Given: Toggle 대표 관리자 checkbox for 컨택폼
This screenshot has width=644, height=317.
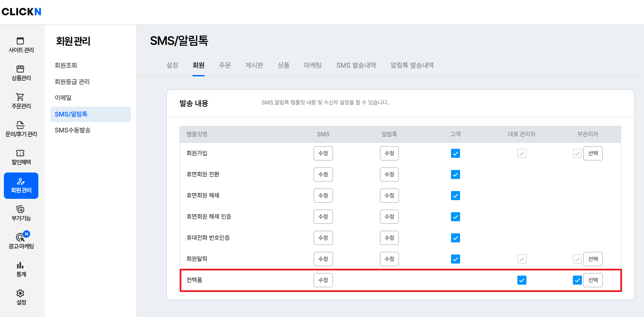Looking at the screenshot, I should pos(522,280).
